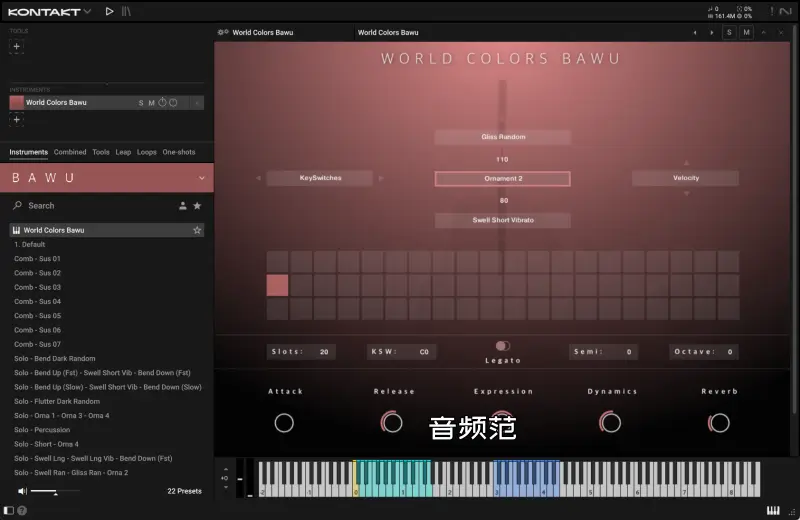Solo the instrument with header S button

[729, 33]
